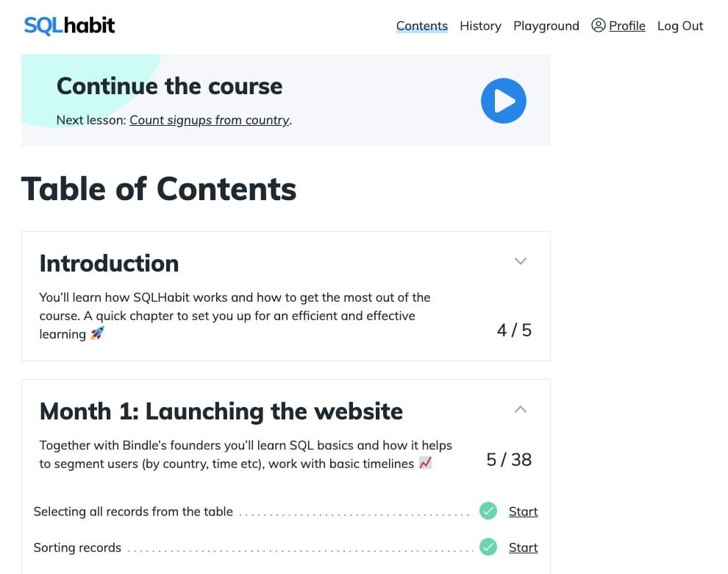728x574 pixels.
Task: Click the rocket emoji in Introduction description
Action: [x=97, y=334]
